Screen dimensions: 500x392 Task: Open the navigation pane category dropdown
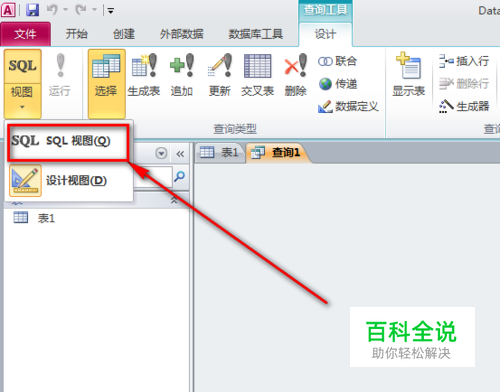161,154
